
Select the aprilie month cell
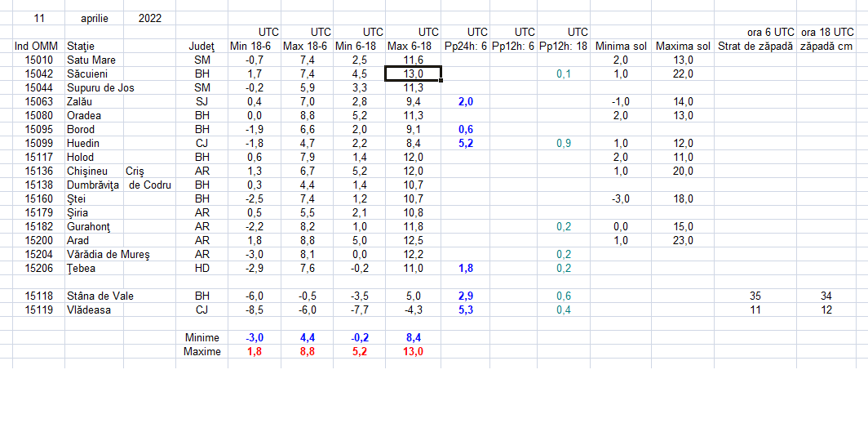94,18
